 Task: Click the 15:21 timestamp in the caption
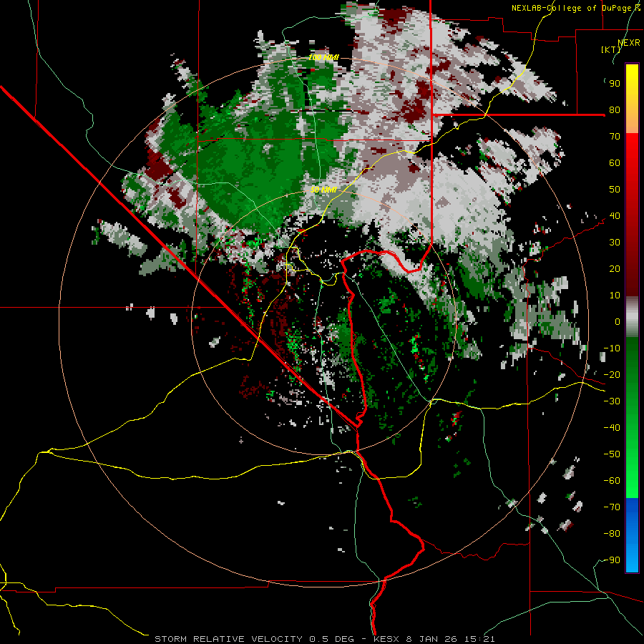479,639
